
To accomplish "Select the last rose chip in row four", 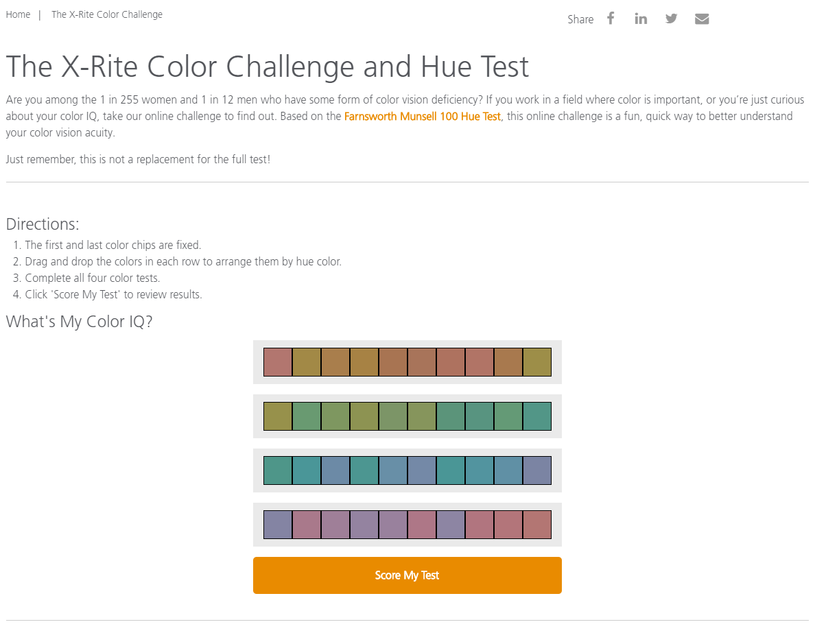I will point(537,525).
